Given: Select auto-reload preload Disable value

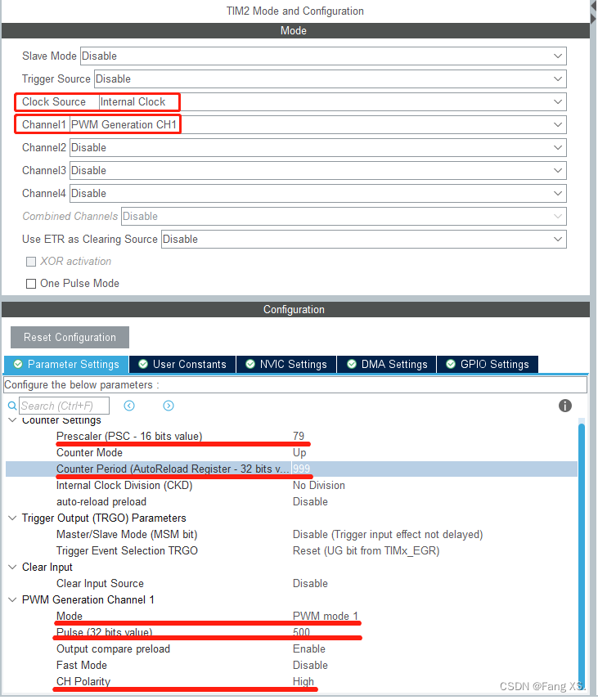Looking at the screenshot, I should pos(310,502).
